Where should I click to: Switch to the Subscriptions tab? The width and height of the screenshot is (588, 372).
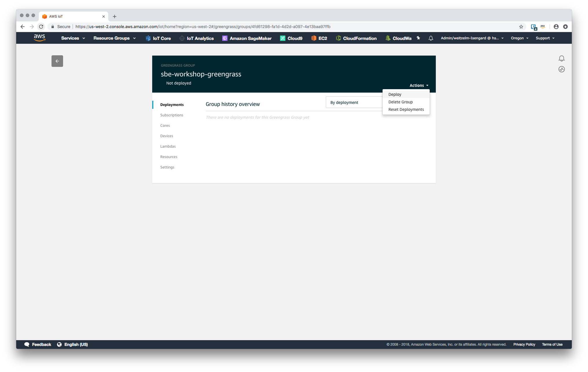[172, 115]
